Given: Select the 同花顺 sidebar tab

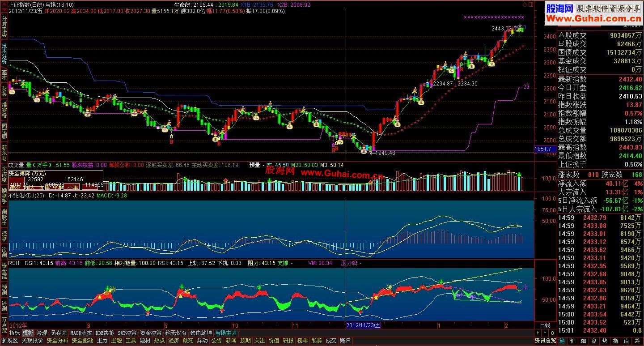Looking at the screenshot, I should (4, 132).
